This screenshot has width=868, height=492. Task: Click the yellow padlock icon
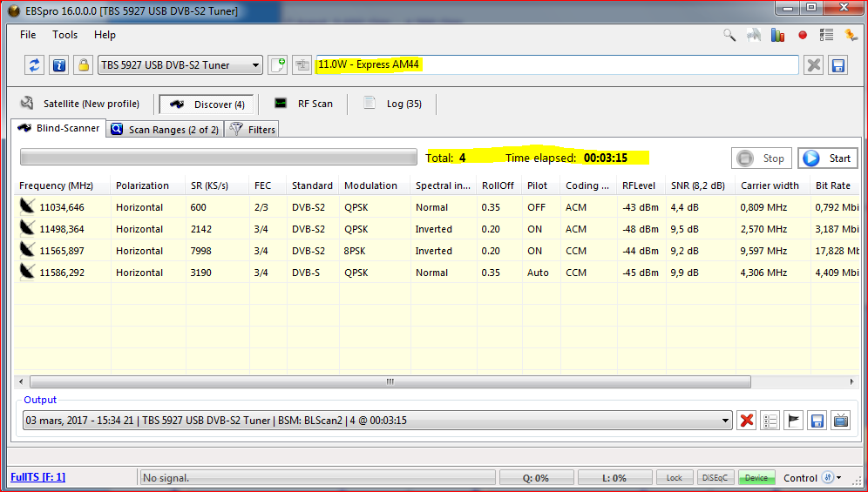(83, 65)
